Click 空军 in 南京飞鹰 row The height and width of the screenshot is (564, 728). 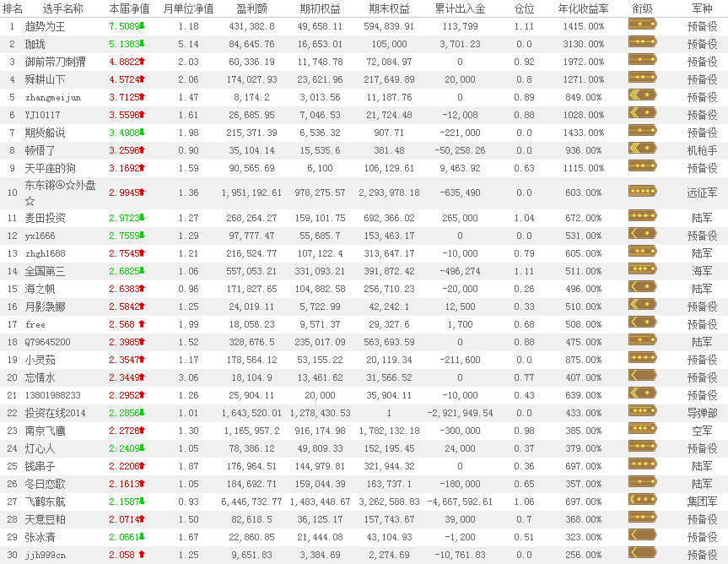[x=702, y=431]
